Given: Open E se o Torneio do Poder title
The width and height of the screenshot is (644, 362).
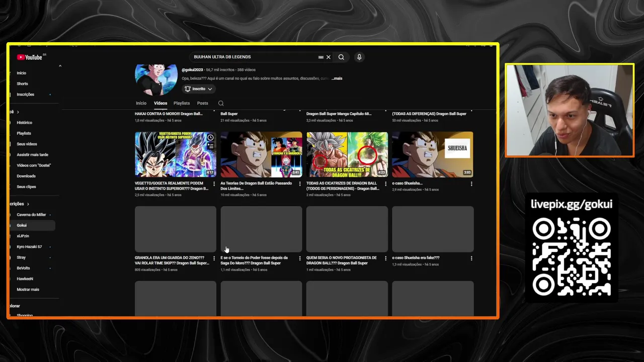Looking at the screenshot, I should [x=254, y=260].
